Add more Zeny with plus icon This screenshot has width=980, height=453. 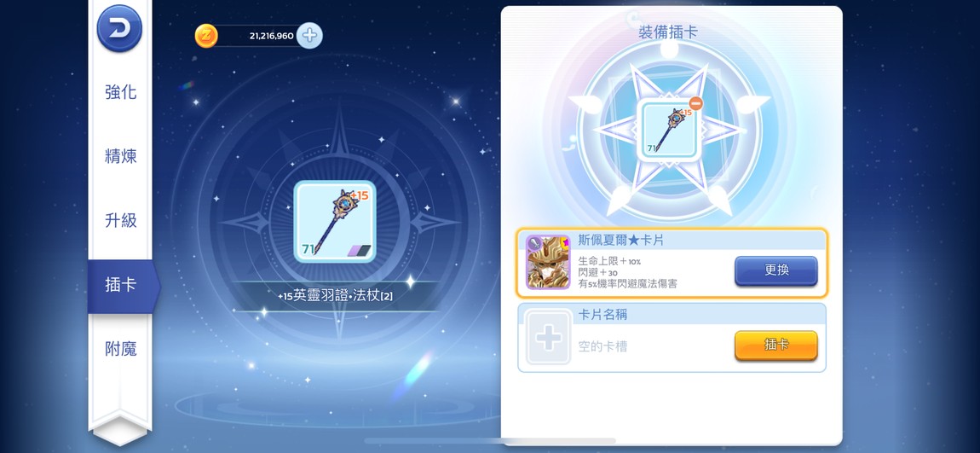[x=309, y=36]
